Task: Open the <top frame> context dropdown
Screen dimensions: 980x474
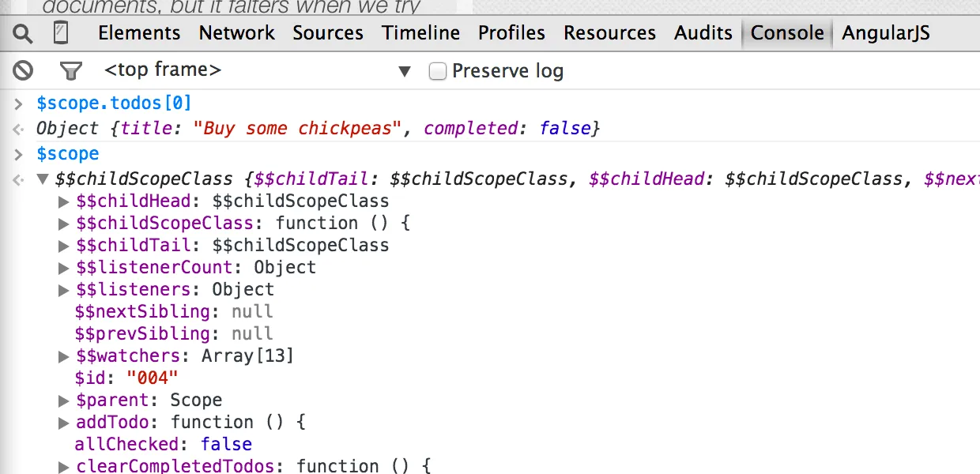Action: [405, 70]
